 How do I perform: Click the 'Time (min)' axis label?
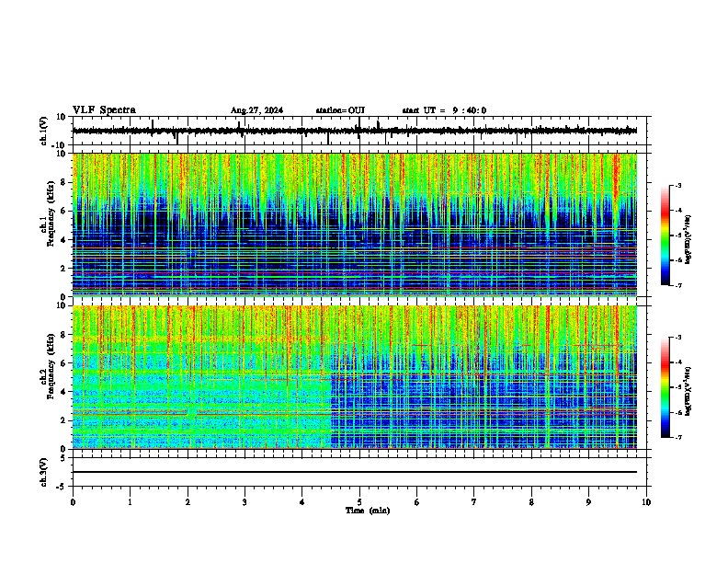pyautogui.click(x=368, y=511)
